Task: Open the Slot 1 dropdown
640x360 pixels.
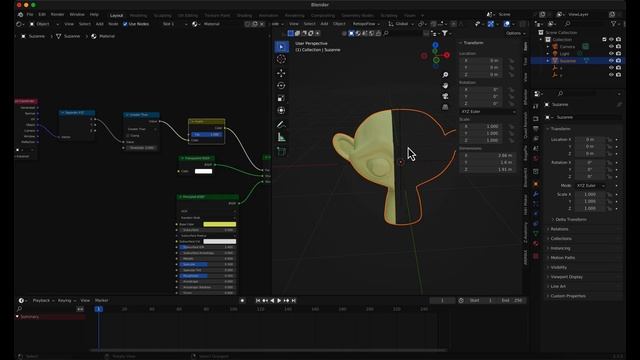Action: click(x=175, y=24)
